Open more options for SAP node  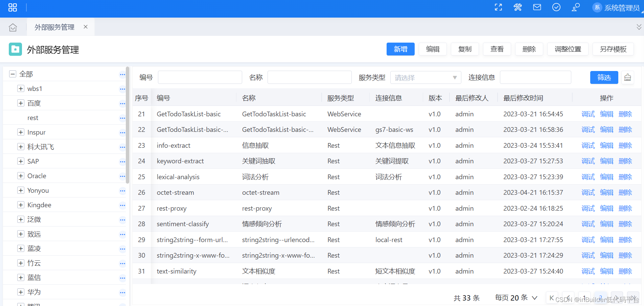pos(122,162)
